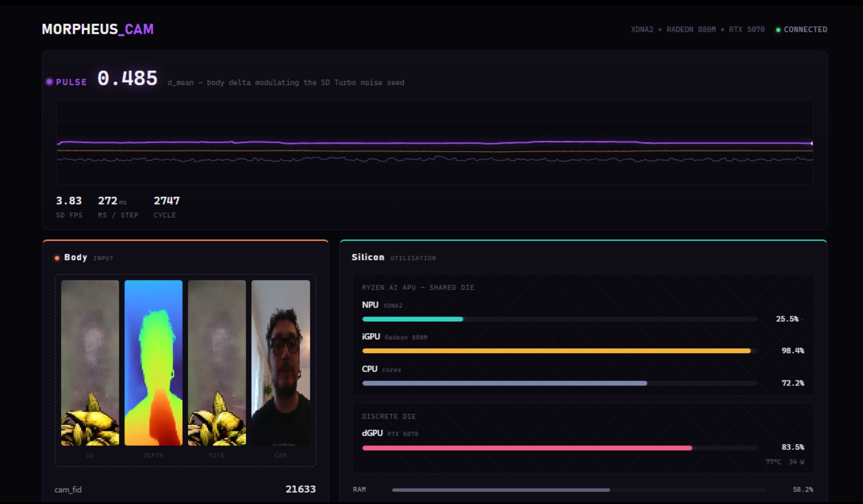
Task: Click the dGPU percentage 83.5%
Action: (793, 447)
